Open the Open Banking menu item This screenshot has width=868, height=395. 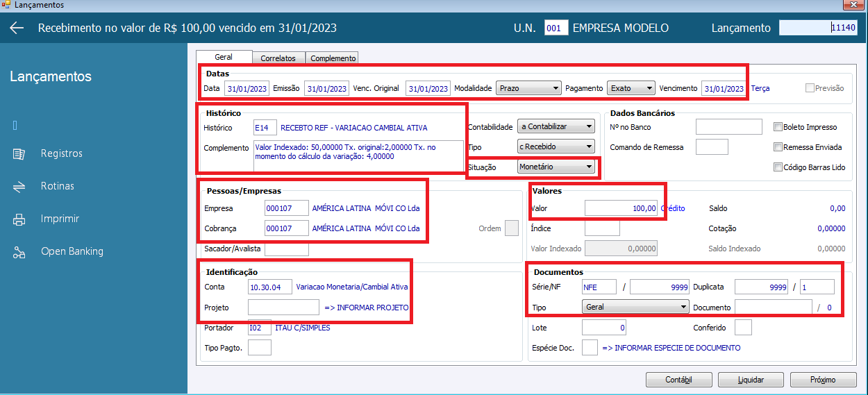[72, 251]
